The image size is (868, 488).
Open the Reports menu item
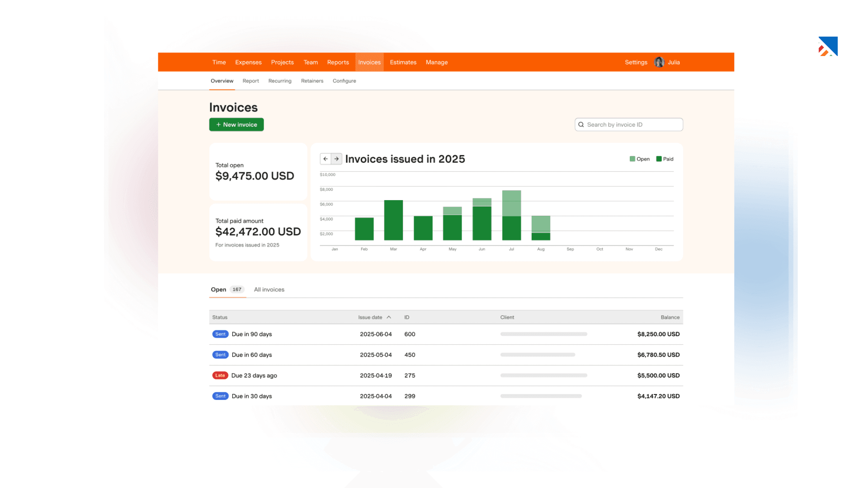(x=338, y=62)
